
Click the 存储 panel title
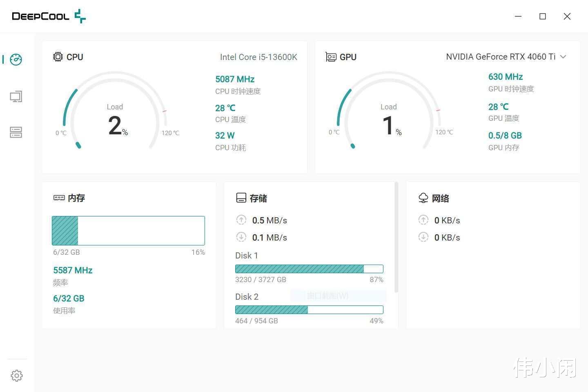[258, 198]
